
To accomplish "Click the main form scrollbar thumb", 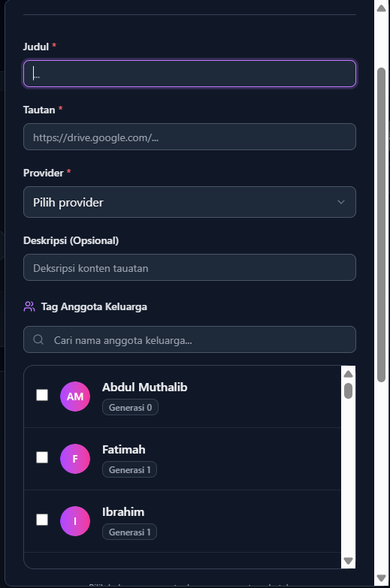I will pos(382,225).
